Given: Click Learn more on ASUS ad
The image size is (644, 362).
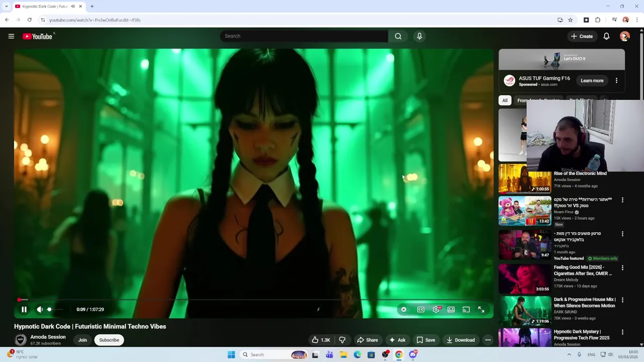Looking at the screenshot, I should [x=592, y=80].
